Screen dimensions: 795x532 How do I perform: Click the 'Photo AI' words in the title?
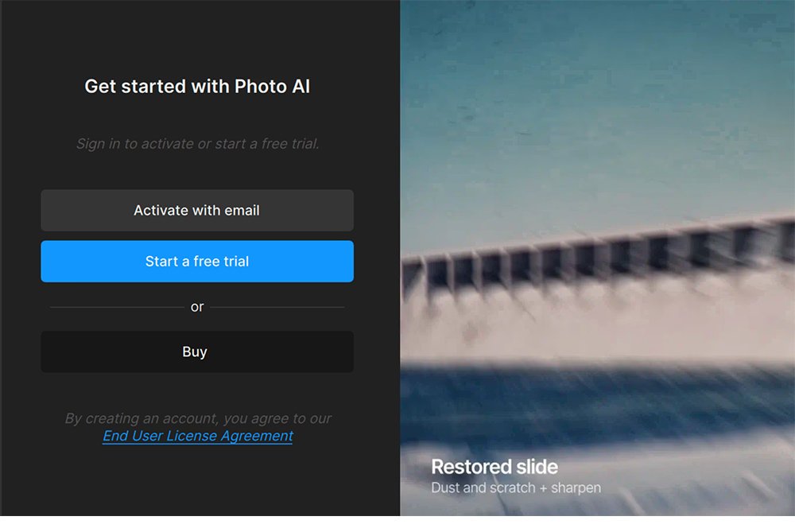pyautogui.click(x=272, y=87)
